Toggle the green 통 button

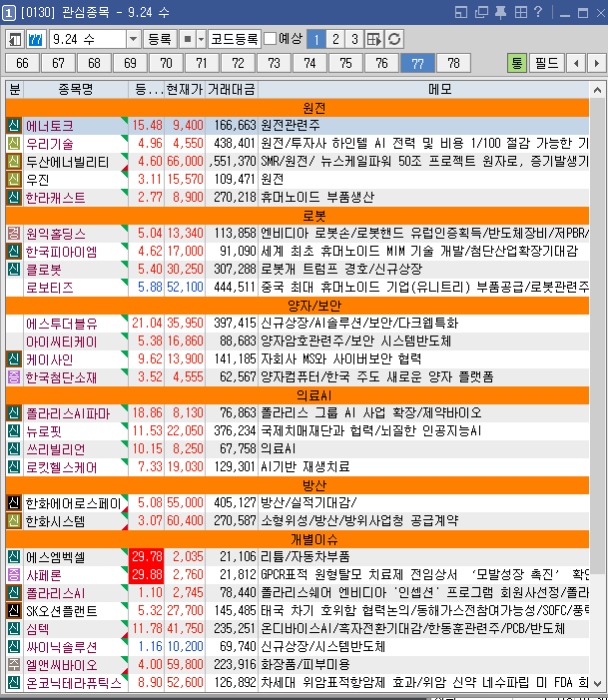[516, 63]
